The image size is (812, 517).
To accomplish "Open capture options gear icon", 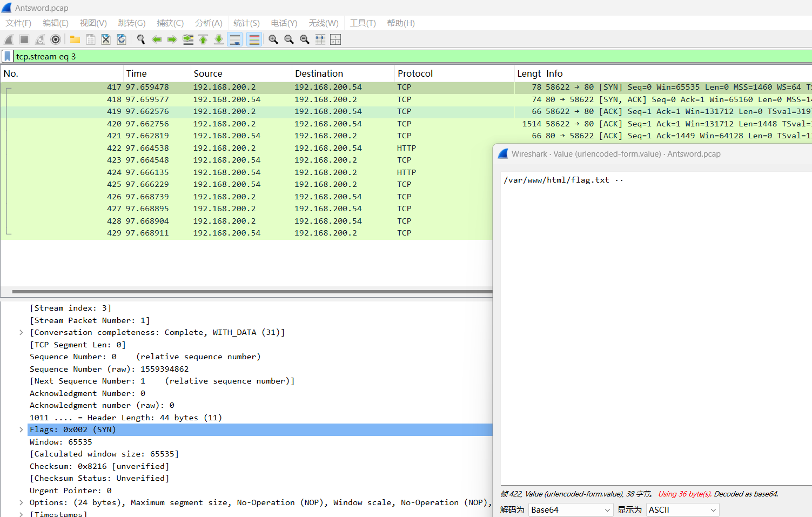I will (56, 39).
